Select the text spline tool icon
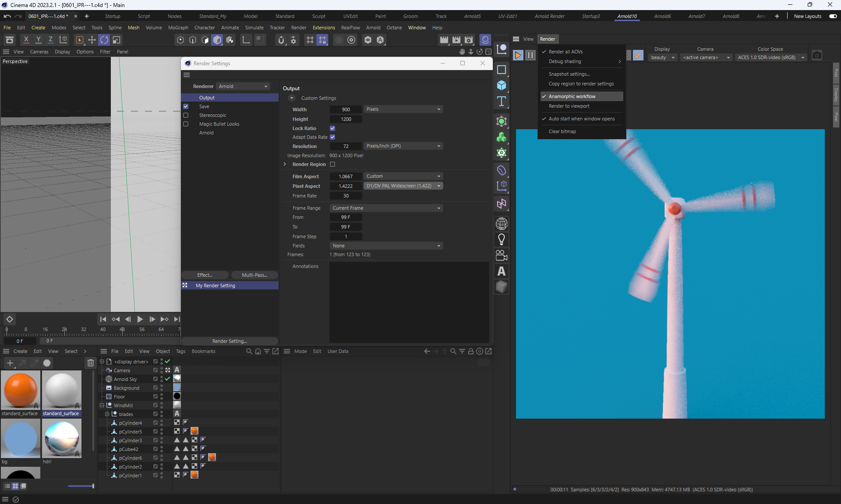The height and width of the screenshot is (504, 841). tap(502, 102)
